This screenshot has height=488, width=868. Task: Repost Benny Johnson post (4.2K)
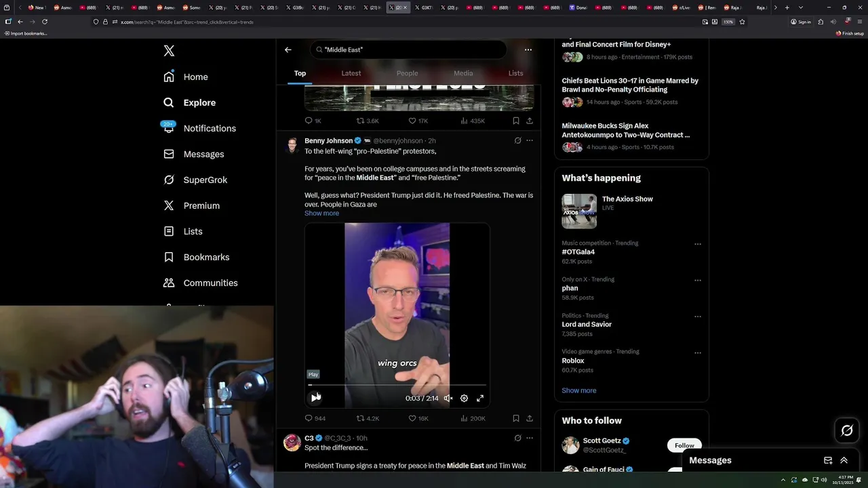click(368, 418)
